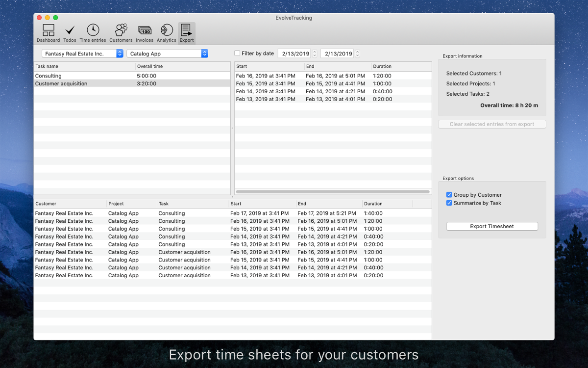Viewport: 588px width, 368px height.
Task: Open the Dashboard view icon
Action: click(x=48, y=30)
